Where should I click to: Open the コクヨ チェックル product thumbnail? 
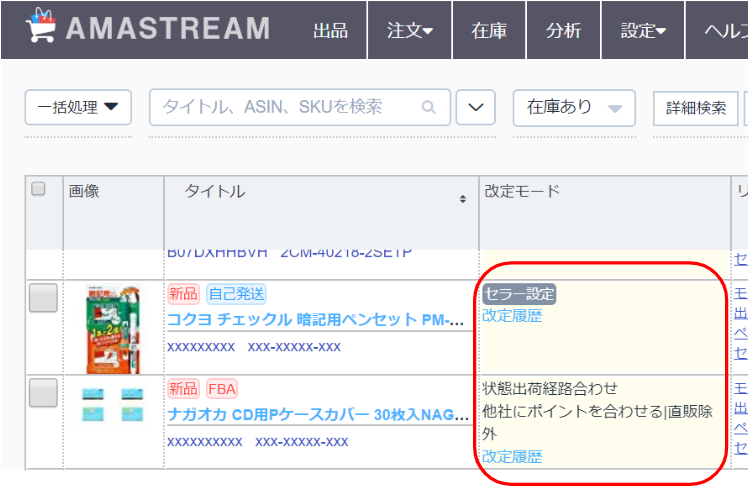pyautogui.click(x=113, y=329)
